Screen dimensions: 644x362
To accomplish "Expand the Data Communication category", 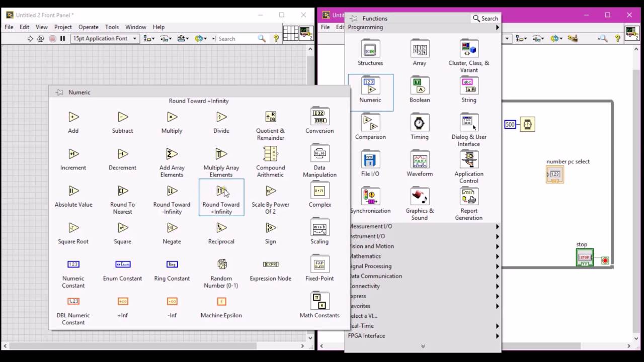I will click(x=423, y=276).
